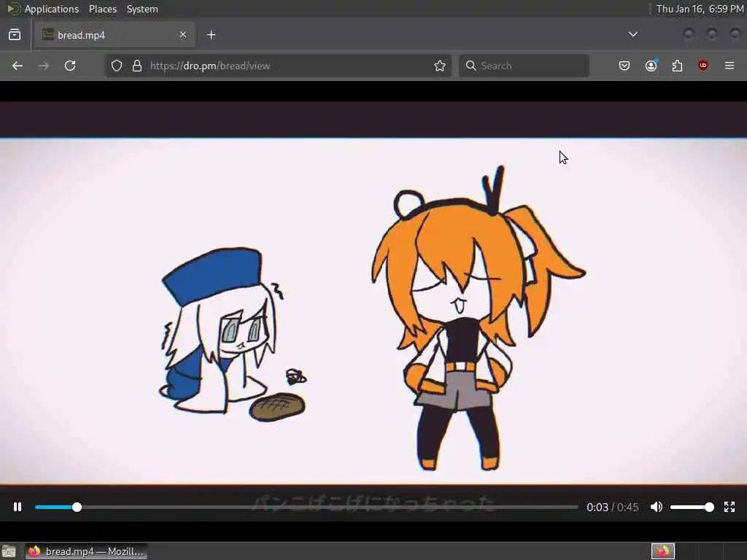Open the uBlock Origin extension
The image size is (747, 560).
click(703, 66)
